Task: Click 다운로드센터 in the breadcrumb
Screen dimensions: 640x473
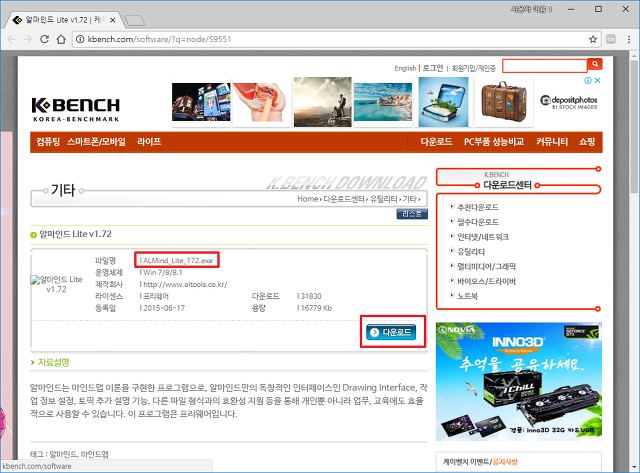Action: click(x=343, y=199)
